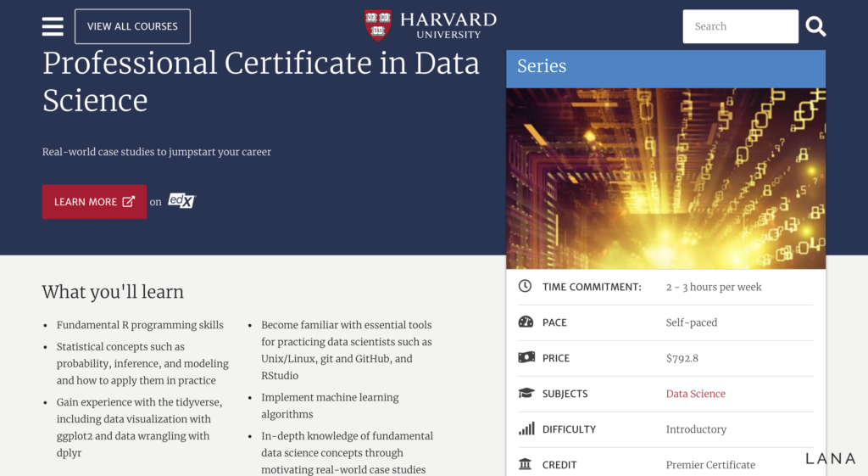The image size is (868, 476).
Task: Click the 'Statistical concepts' bullet item
Action: click(x=142, y=363)
